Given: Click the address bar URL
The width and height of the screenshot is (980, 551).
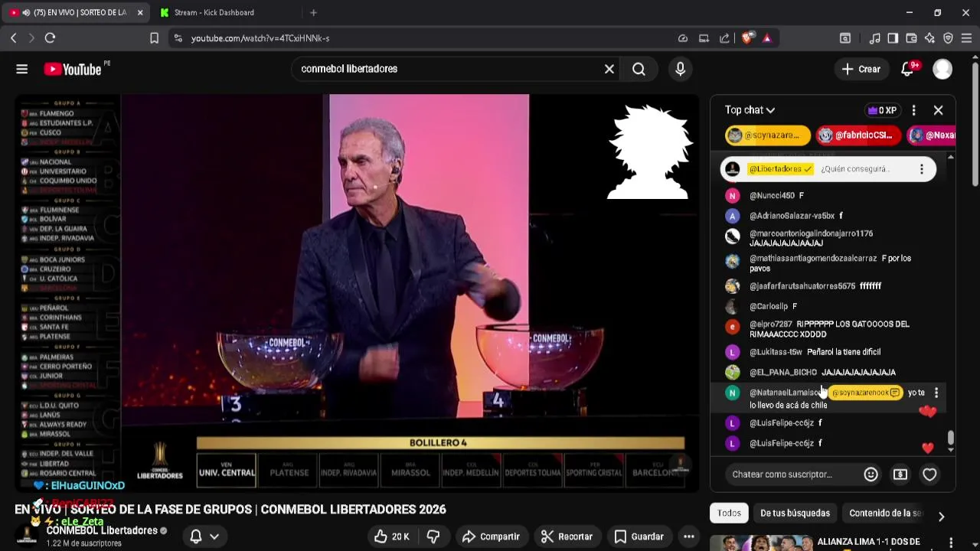Looking at the screenshot, I should [260, 38].
